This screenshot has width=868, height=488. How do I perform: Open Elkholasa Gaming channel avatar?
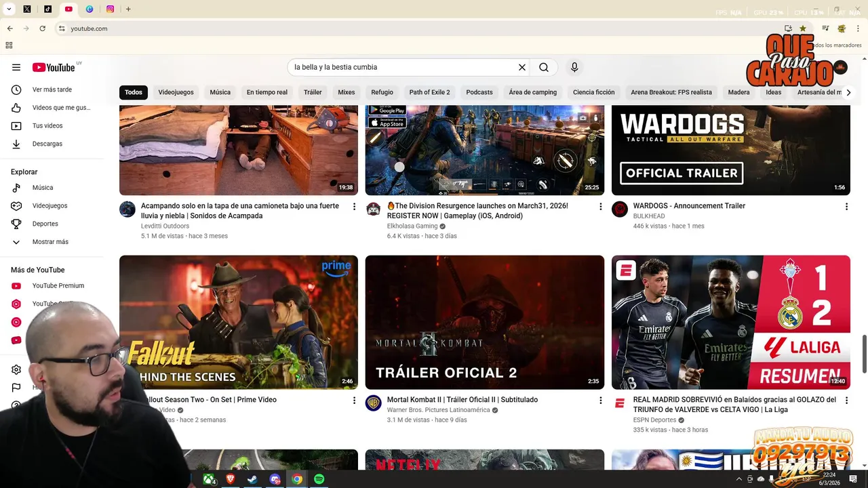[374, 209]
